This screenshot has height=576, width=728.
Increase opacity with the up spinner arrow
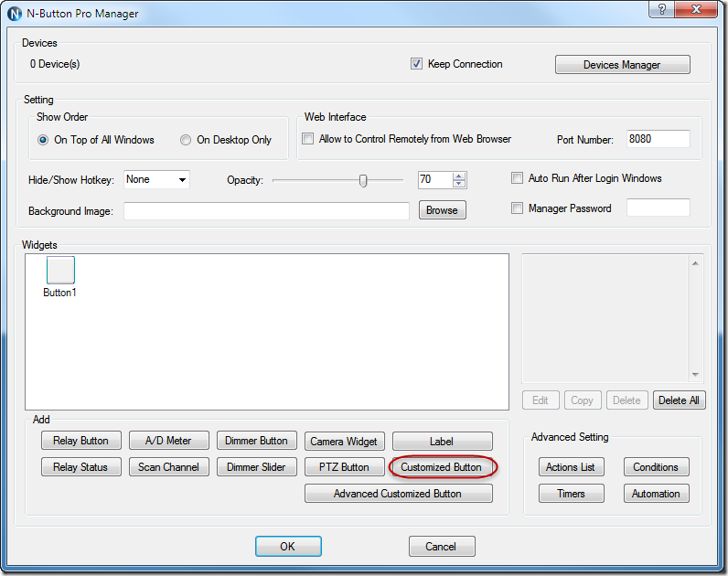[459, 176]
